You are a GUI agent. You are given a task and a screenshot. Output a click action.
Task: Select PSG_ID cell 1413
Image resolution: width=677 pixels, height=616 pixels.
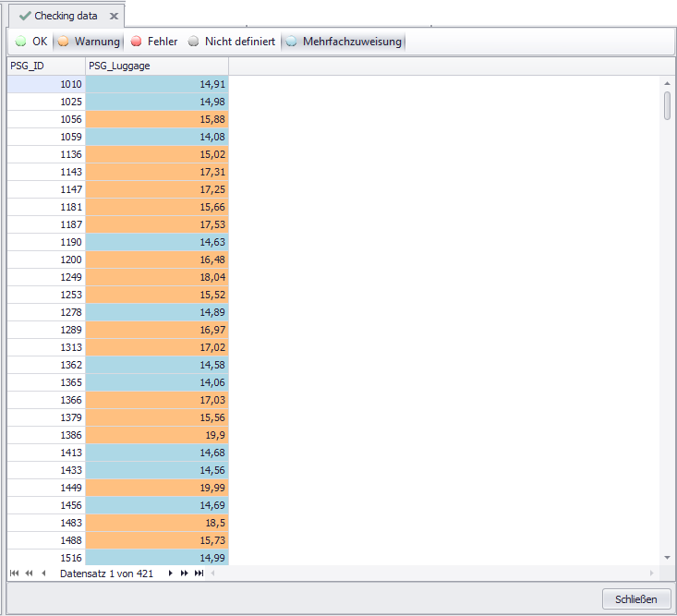point(46,453)
